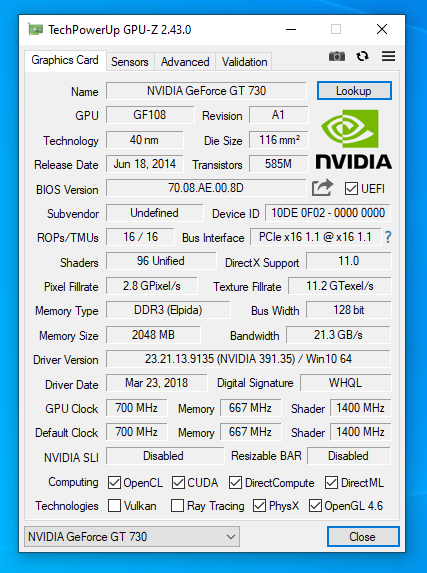Screen dimensions: 427x573
Task: Click the Bus Interface question mark
Action: (388, 238)
